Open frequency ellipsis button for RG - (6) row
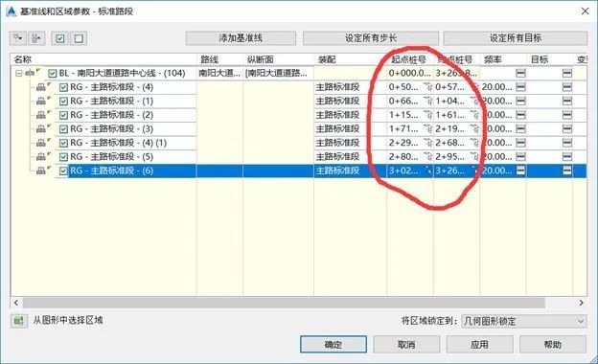598x364 pixels. (521, 171)
